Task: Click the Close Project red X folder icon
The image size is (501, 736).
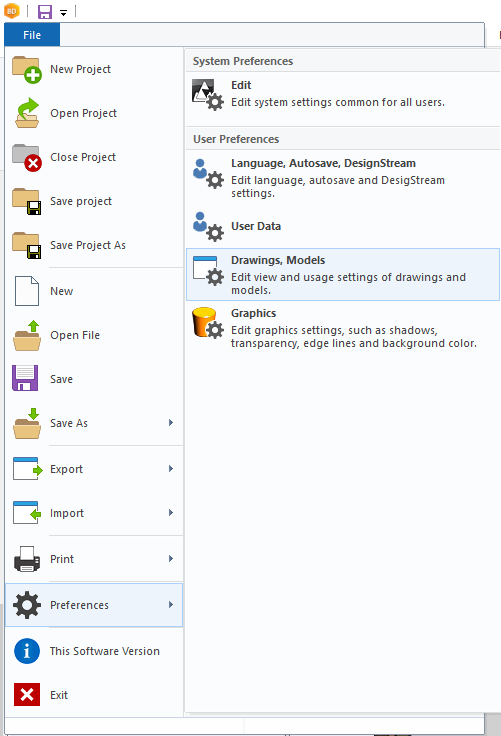Action: [x=27, y=158]
